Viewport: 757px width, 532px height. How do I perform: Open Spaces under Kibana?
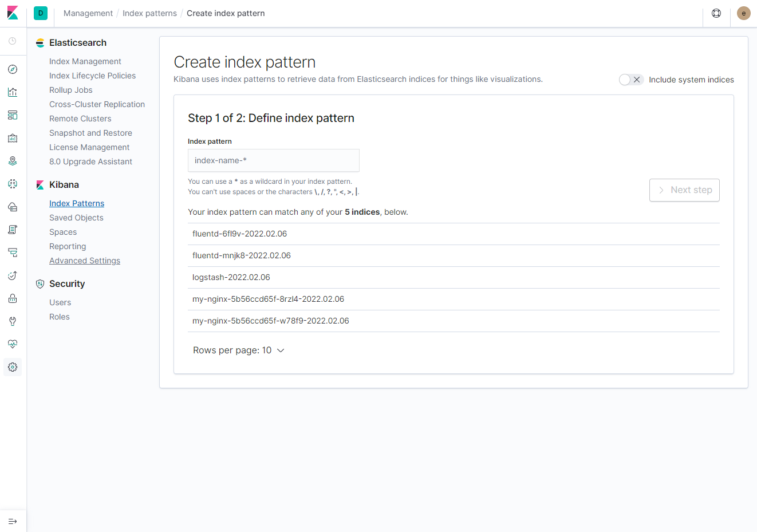click(63, 232)
